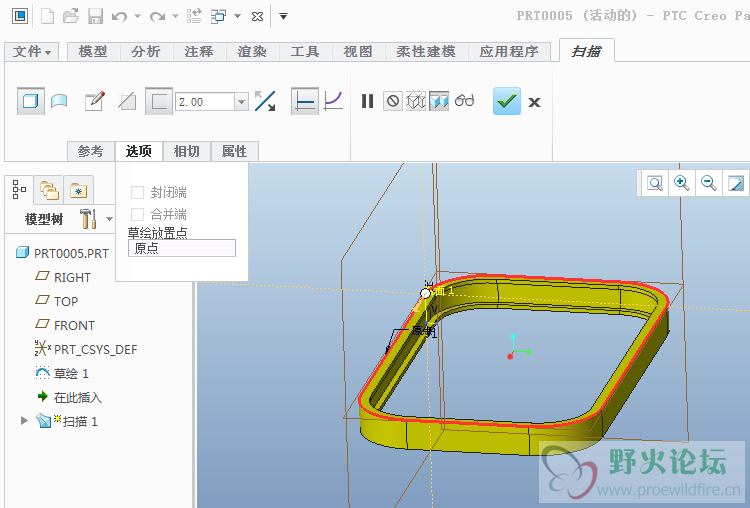Open the 相切 panel tab

[187, 151]
